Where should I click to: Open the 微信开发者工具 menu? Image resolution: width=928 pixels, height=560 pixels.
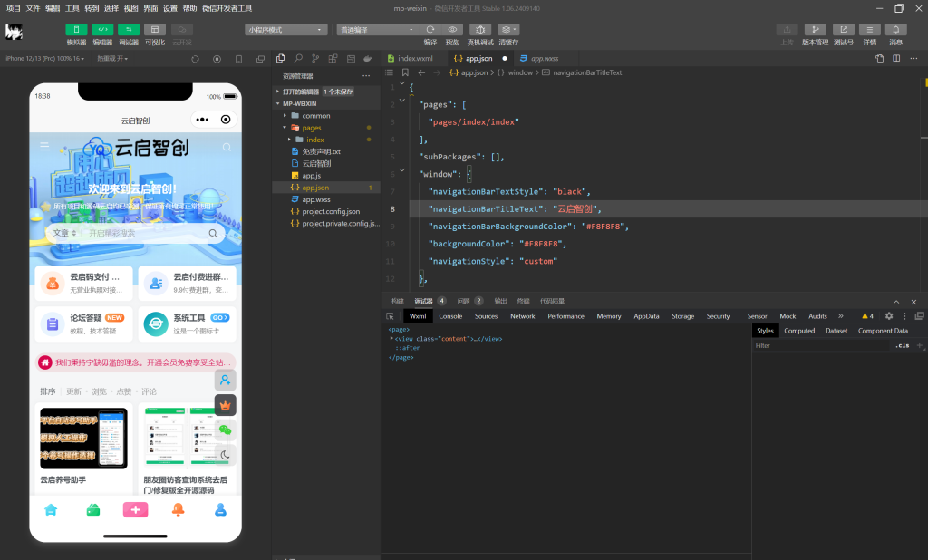point(227,8)
